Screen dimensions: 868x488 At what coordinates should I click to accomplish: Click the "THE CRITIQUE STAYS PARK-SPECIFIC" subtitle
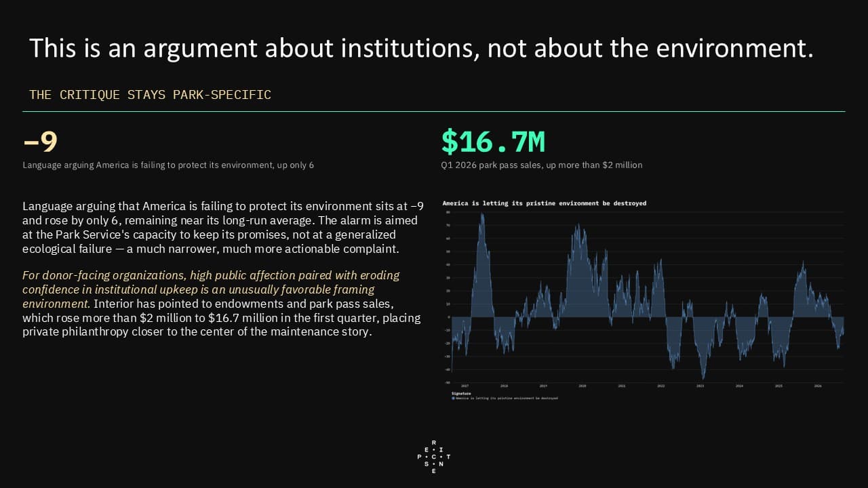click(x=150, y=95)
